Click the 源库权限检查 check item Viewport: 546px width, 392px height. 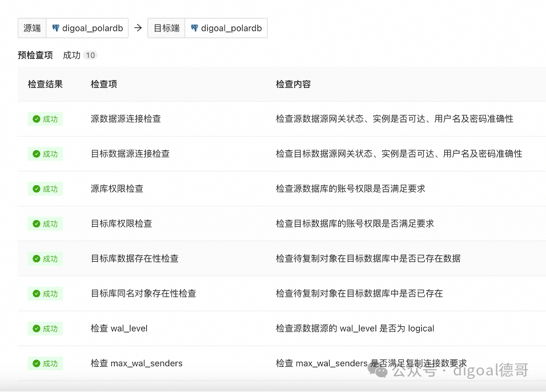tap(117, 189)
